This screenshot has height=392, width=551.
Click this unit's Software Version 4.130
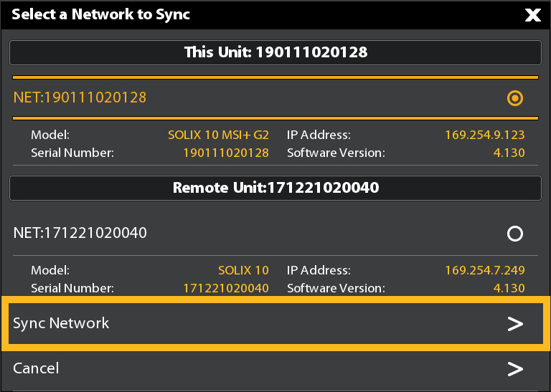pyautogui.click(x=509, y=153)
